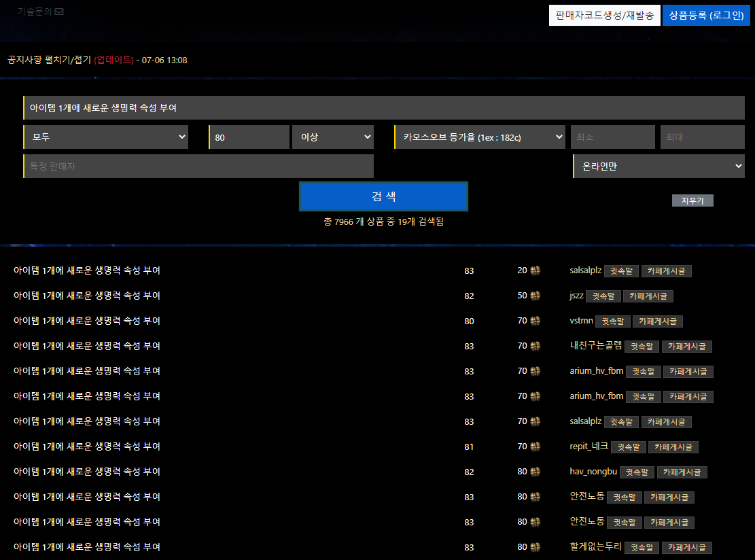Expand the 카오스오브 등가율 currency dropdown

[x=479, y=137]
